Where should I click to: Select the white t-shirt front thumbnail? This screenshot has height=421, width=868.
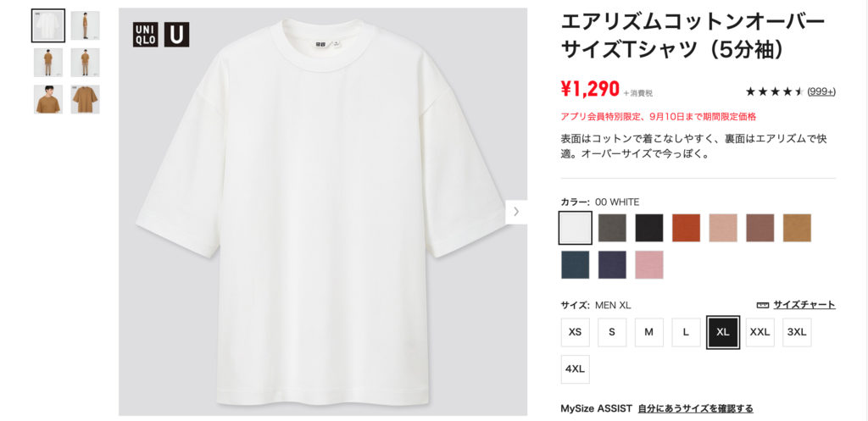click(48, 25)
